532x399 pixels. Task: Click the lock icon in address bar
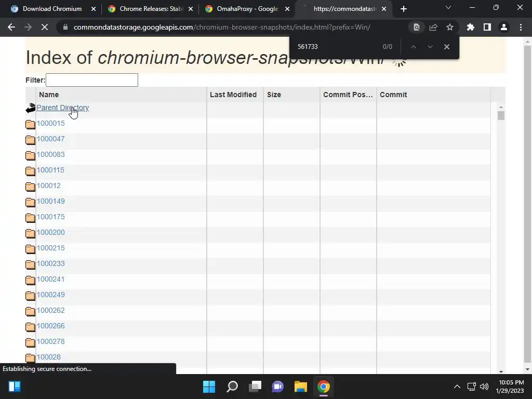(x=65, y=27)
